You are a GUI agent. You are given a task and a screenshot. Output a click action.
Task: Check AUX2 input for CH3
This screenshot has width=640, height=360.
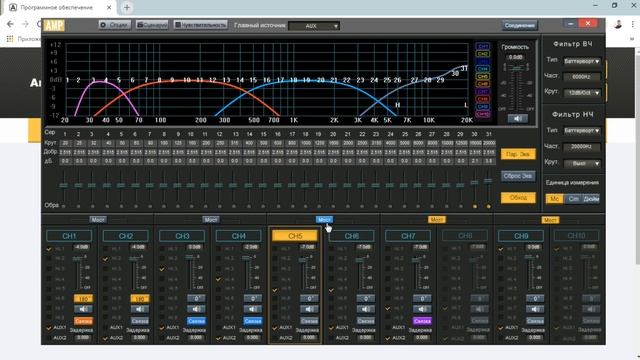click(x=162, y=338)
